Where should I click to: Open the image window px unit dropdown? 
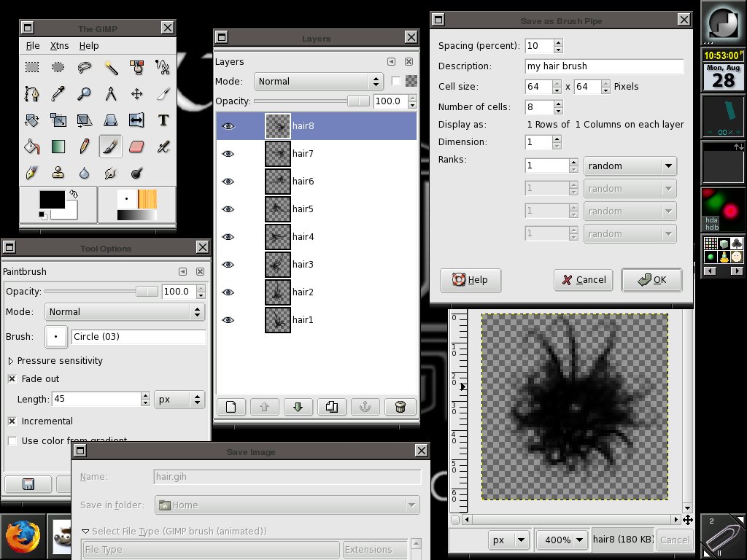tap(508, 540)
